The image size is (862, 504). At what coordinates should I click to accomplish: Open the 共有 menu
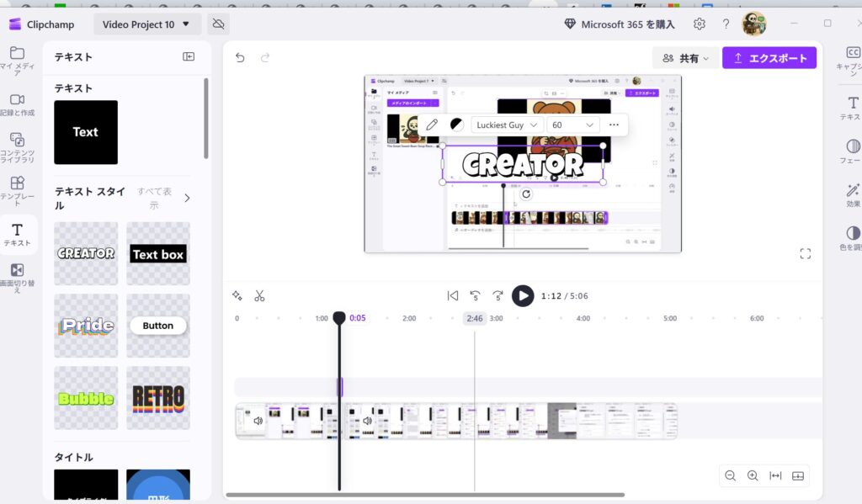685,58
